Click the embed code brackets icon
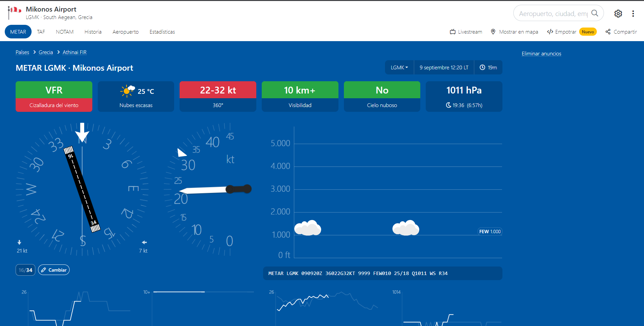Image resolution: width=644 pixels, height=326 pixels. click(550, 32)
